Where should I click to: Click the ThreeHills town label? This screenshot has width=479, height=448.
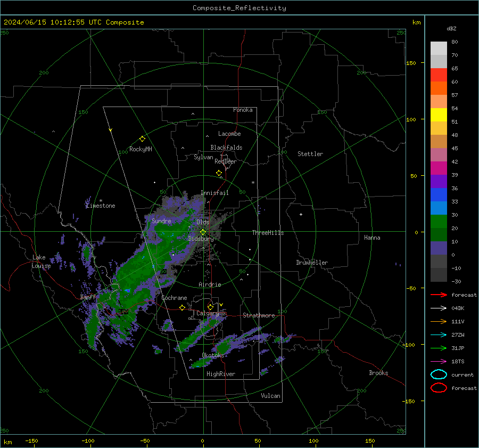pos(268,233)
